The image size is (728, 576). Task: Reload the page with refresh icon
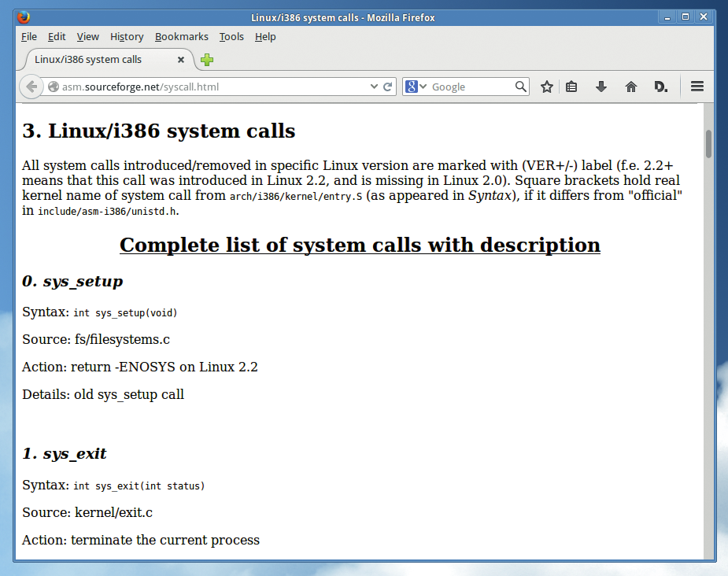pos(388,87)
